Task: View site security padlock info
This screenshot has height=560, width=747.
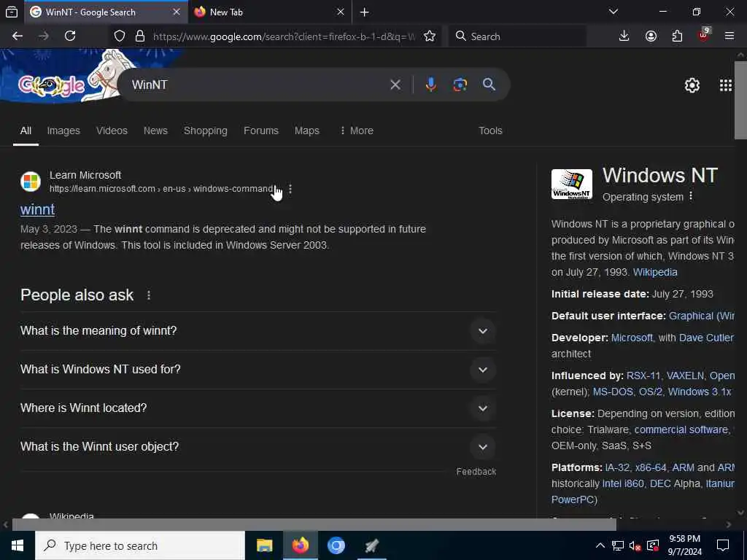Action: coord(139,36)
